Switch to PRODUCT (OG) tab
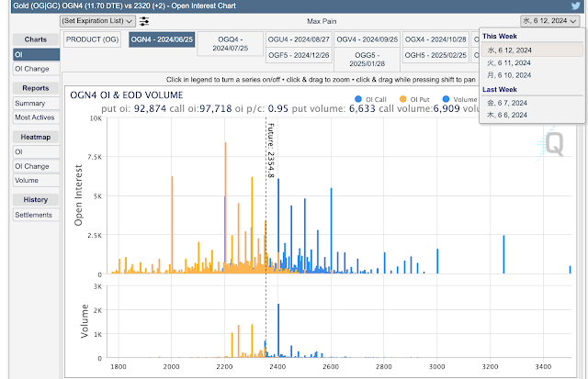Screen dimensions: 588x379 [x=92, y=39]
